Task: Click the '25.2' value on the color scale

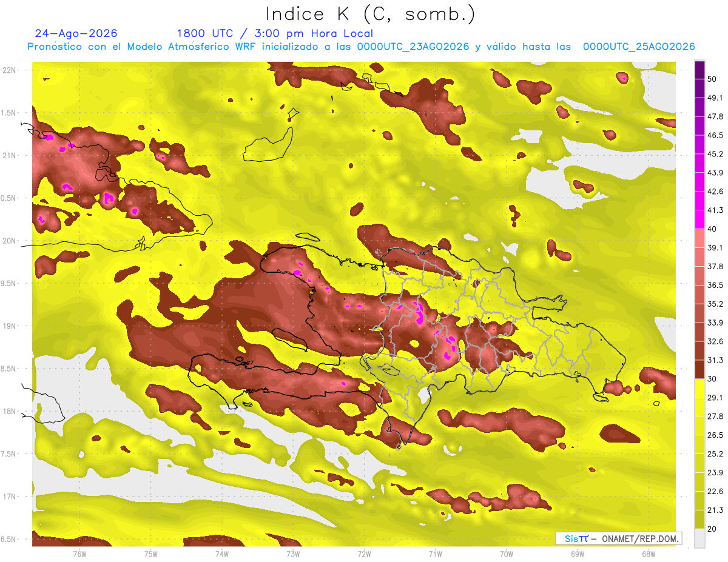Action: [715, 453]
